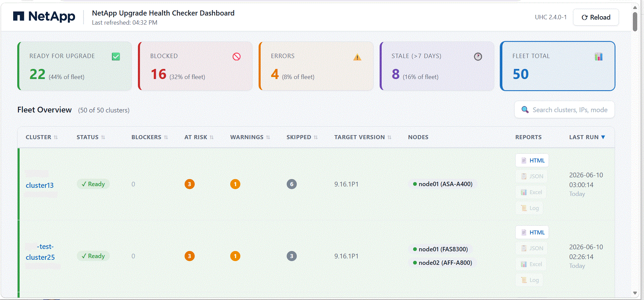This screenshot has width=644, height=300.
Task: Click Ready status badge for cluster25
Action: (93, 256)
